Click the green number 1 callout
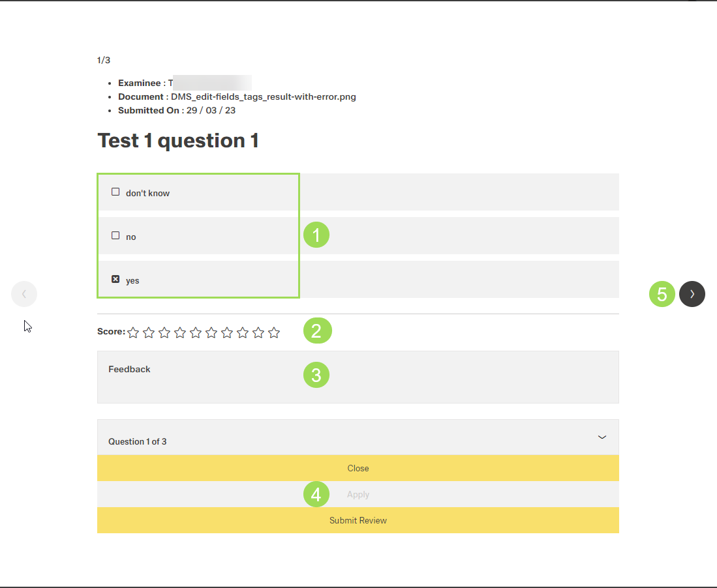 click(316, 235)
